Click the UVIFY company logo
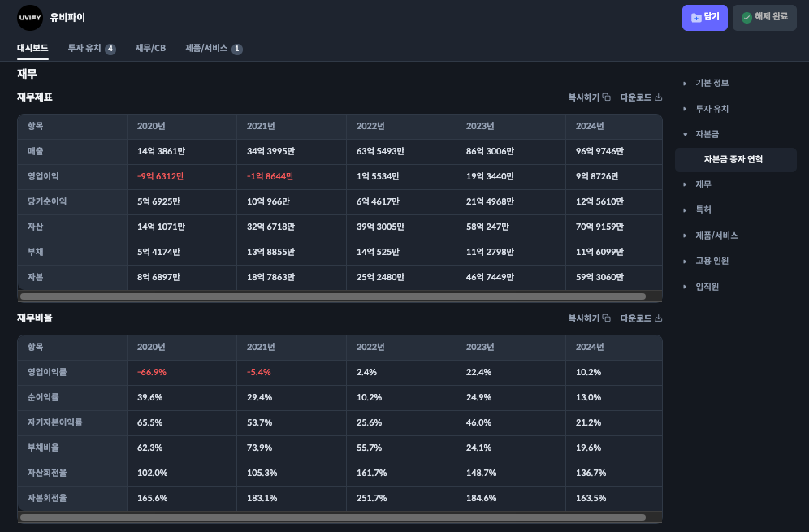This screenshot has width=809, height=532. [30, 17]
